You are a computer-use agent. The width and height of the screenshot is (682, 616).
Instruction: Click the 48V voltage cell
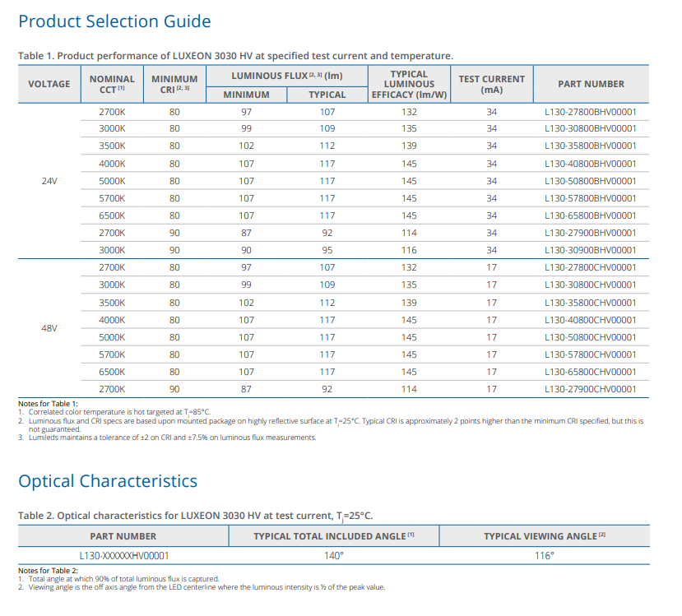[49, 328]
